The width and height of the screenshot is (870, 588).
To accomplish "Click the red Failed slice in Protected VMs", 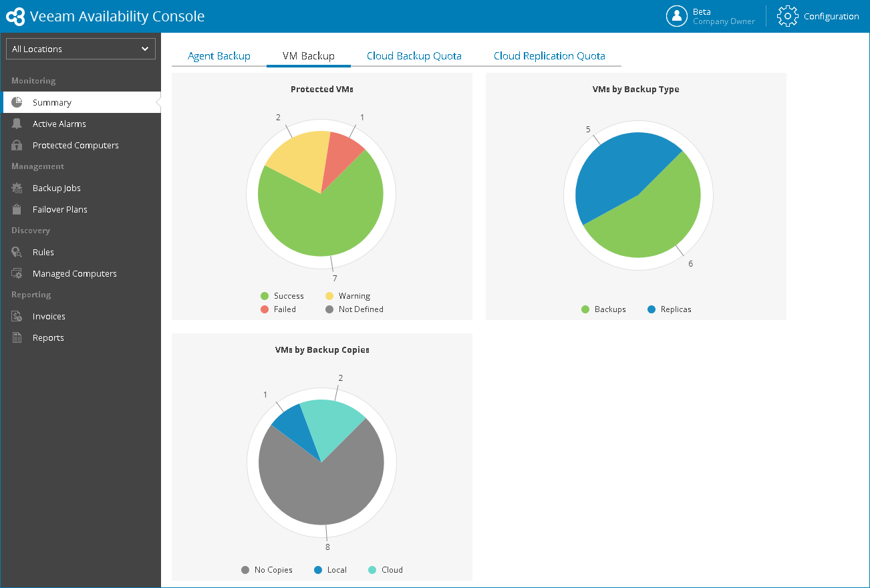I will [339, 155].
